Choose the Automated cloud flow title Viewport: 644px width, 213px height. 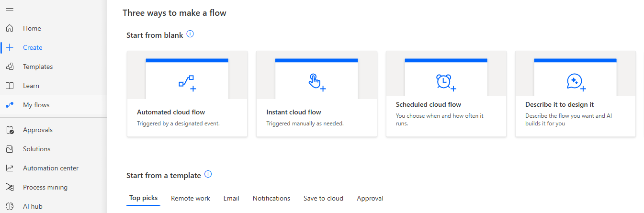(x=171, y=112)
